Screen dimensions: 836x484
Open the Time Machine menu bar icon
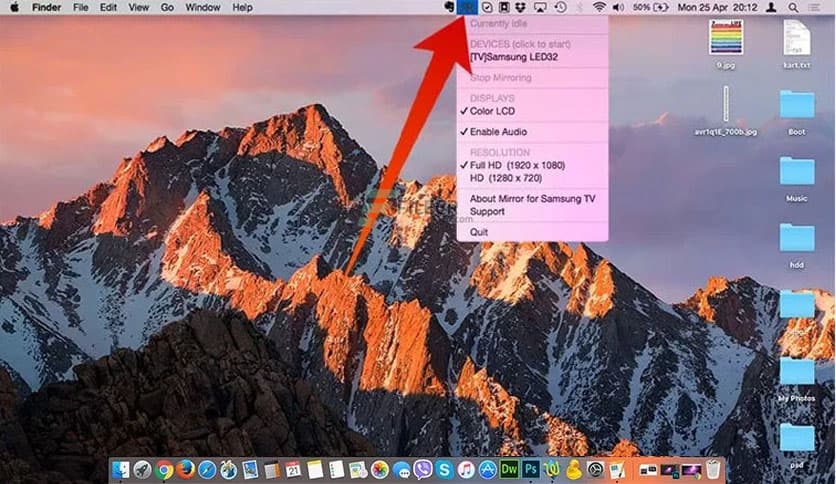point(560,7)
